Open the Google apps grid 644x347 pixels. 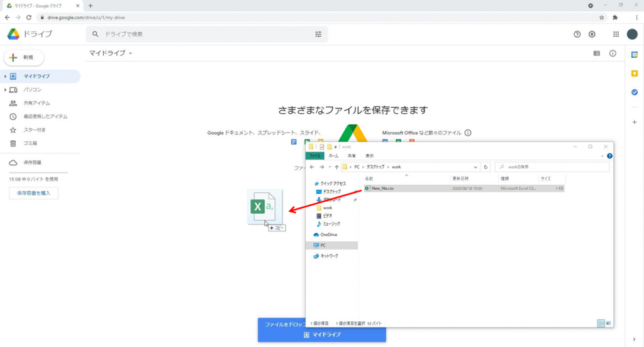coord(616,35)
